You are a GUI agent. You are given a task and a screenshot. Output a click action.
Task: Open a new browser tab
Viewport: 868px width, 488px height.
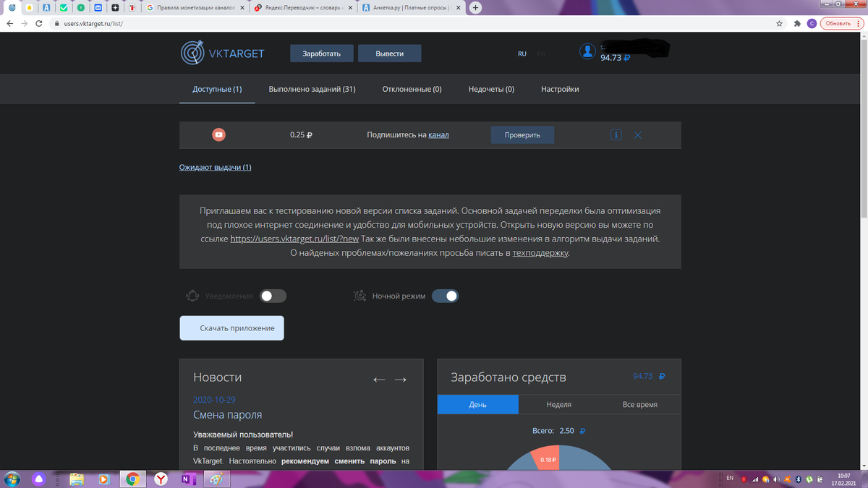476,7
